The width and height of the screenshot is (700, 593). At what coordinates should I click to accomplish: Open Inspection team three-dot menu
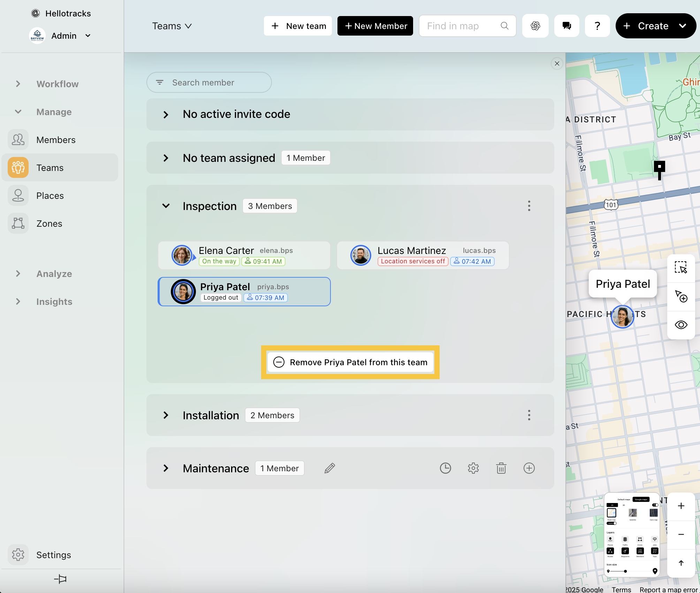(529, 206)
